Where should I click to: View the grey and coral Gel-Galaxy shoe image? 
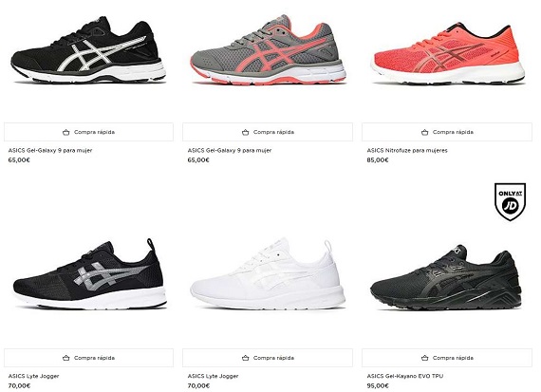click(268, 49)
